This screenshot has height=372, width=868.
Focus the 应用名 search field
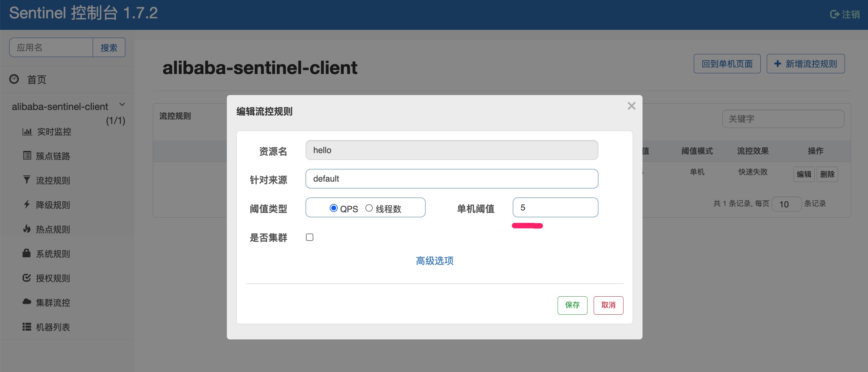point(51,48)
